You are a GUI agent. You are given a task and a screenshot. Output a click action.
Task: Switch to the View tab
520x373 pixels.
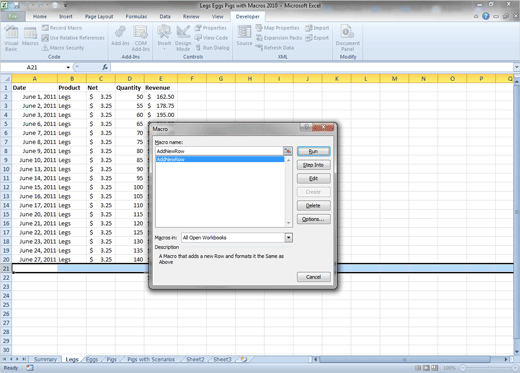point(217,17)
